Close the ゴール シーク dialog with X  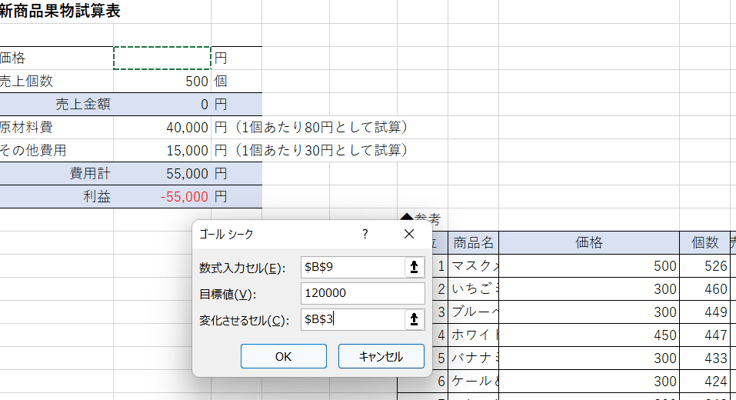[x=409, y=234]
